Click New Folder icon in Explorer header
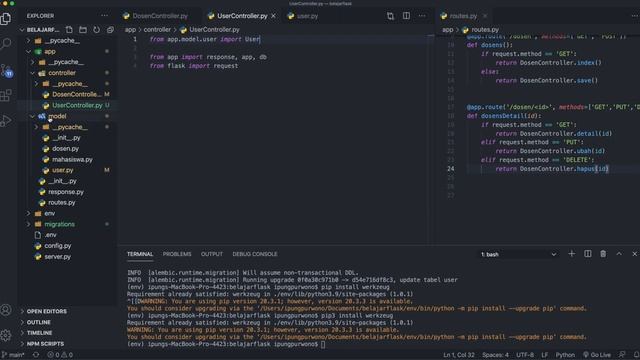This screenshot has width=640, height=360. (x=83, y=30)
